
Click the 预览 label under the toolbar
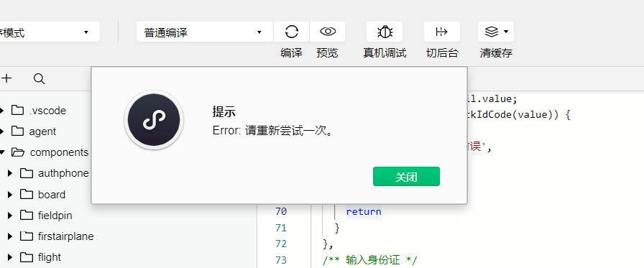[x=327, y=53]
